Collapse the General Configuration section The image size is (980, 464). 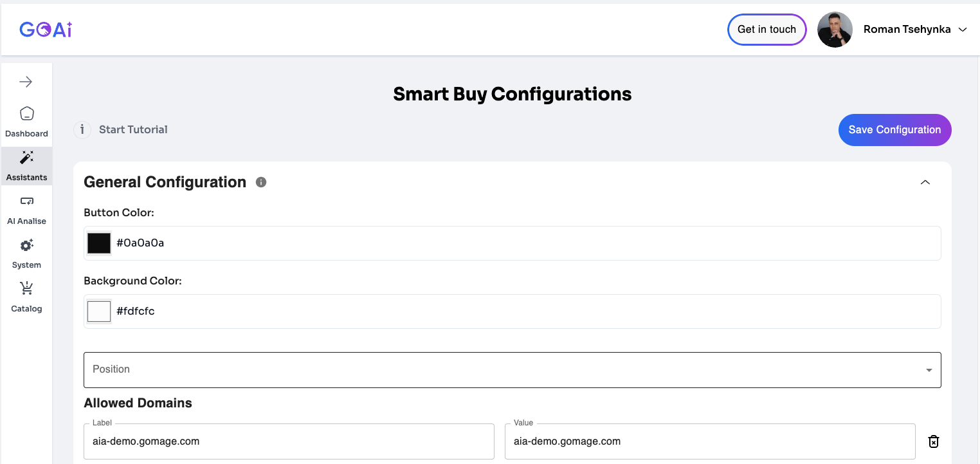pos(925,182)
